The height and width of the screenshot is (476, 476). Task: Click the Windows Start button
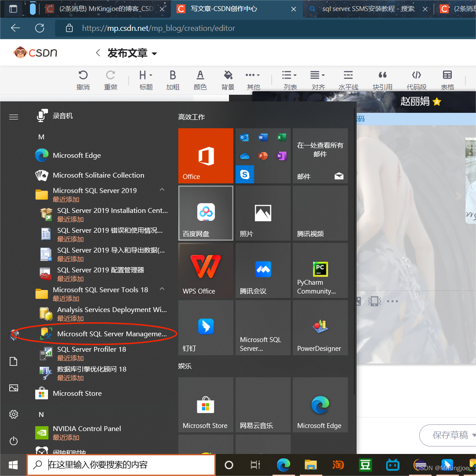click(x=13, y=465)
